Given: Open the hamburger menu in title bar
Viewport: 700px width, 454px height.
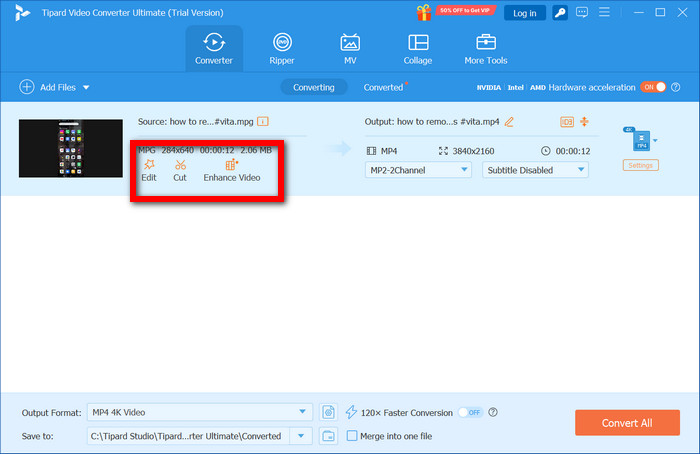Looking at the screenshot, I should click(606, 13).
